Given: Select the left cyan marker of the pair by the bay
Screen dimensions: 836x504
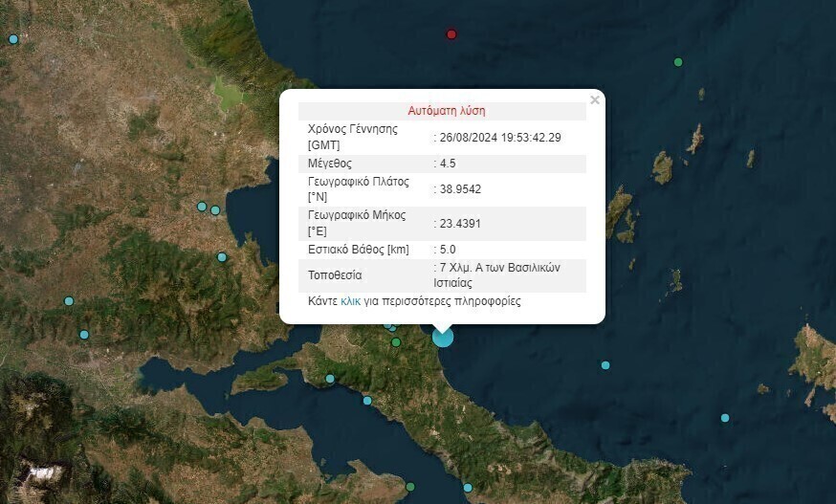Looking at the screenshot, I should (x=202, y=207).
